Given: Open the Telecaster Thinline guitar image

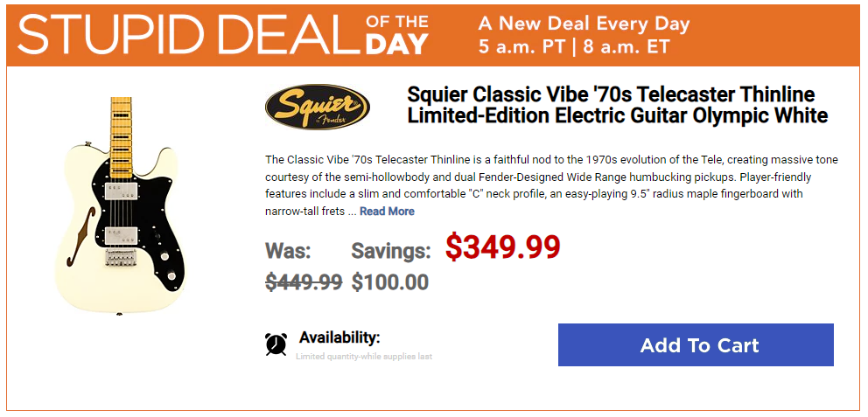Looking at the screenshot, I should coord(122,205).
